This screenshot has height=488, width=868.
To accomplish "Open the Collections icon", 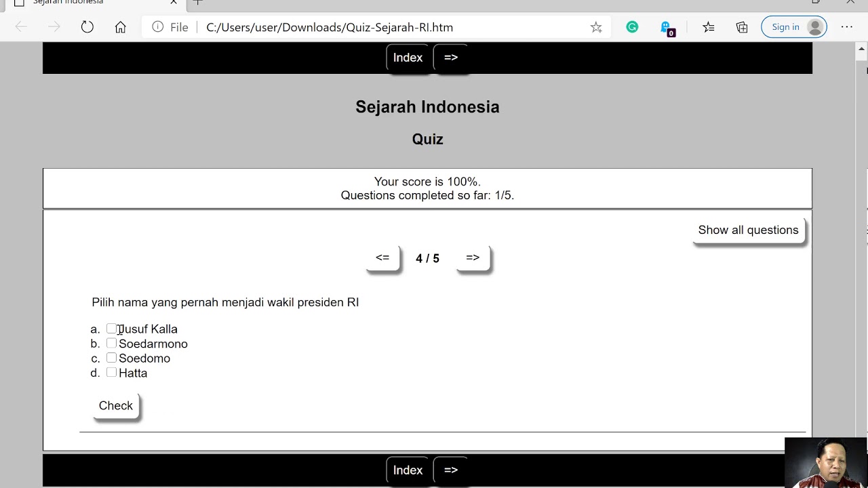I will (742, 27).
